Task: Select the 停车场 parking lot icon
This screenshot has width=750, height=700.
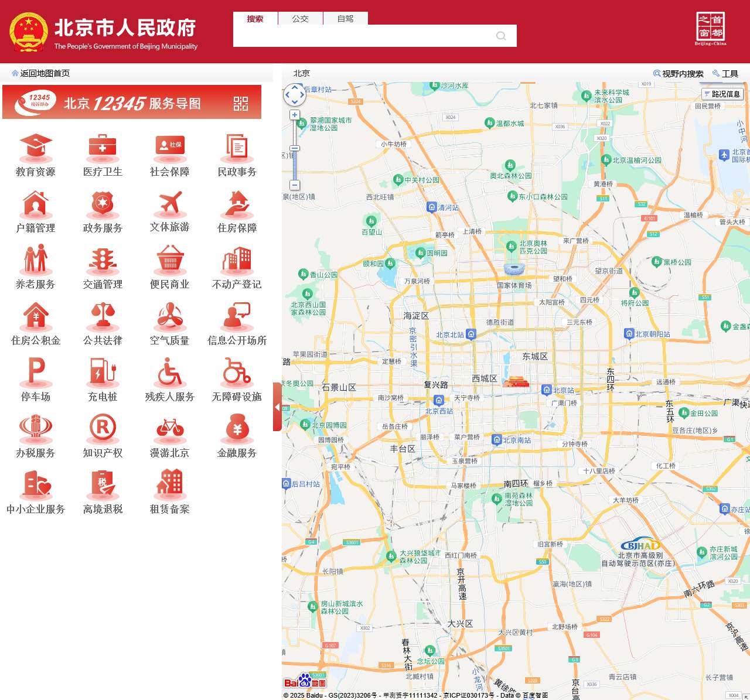Action: (x=36, y=374)
